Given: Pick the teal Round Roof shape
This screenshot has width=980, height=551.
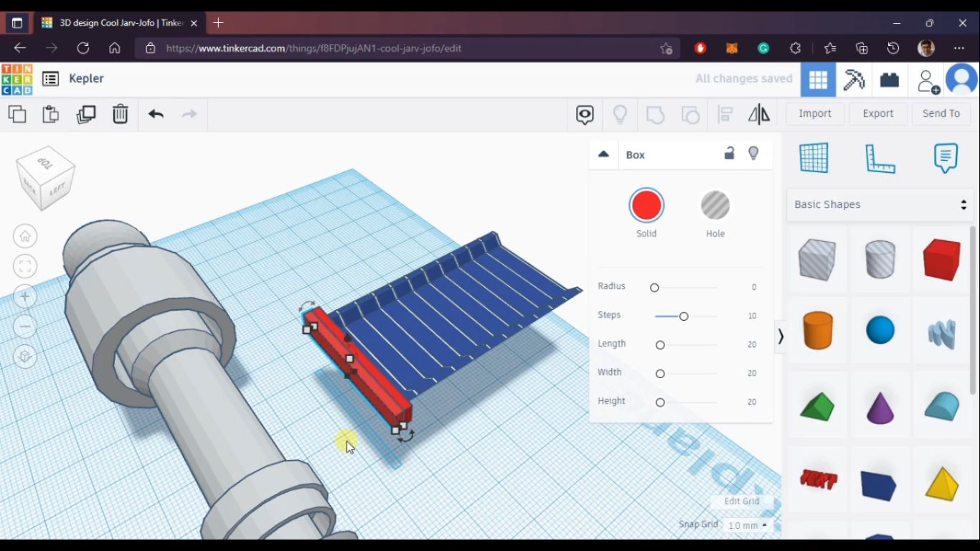Looking at the screenshot, I should [x=942, y=406].
